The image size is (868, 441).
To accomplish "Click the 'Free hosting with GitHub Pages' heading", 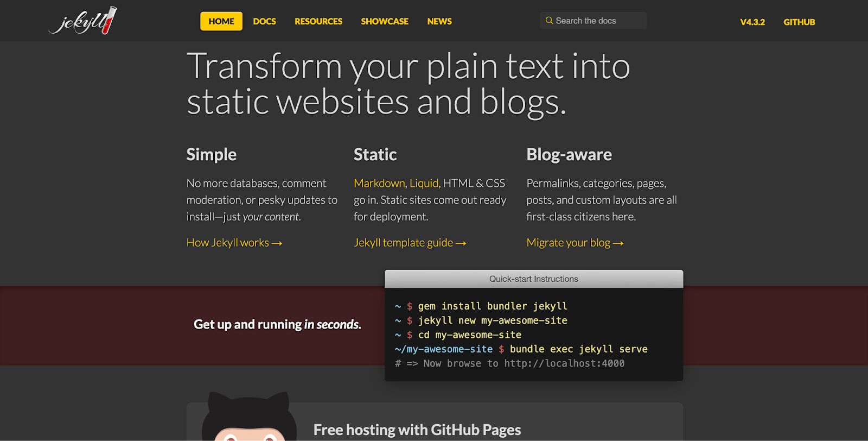I will point(417,430).
